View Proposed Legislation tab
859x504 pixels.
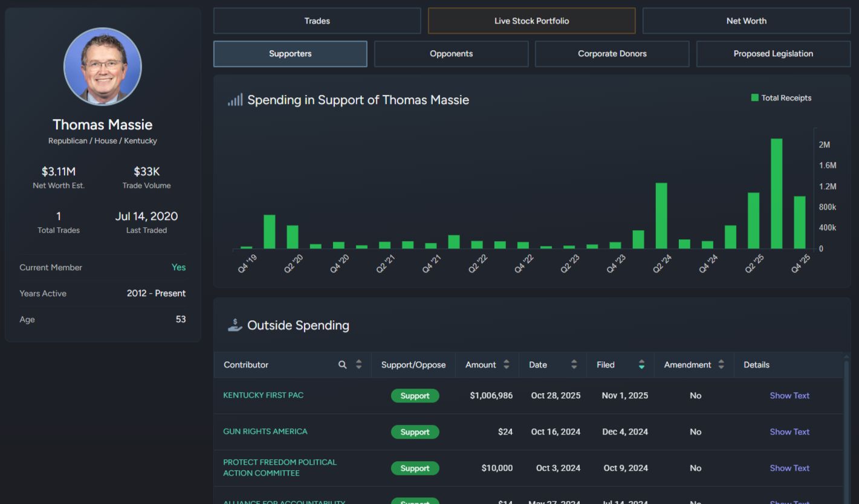coord(773,54)
